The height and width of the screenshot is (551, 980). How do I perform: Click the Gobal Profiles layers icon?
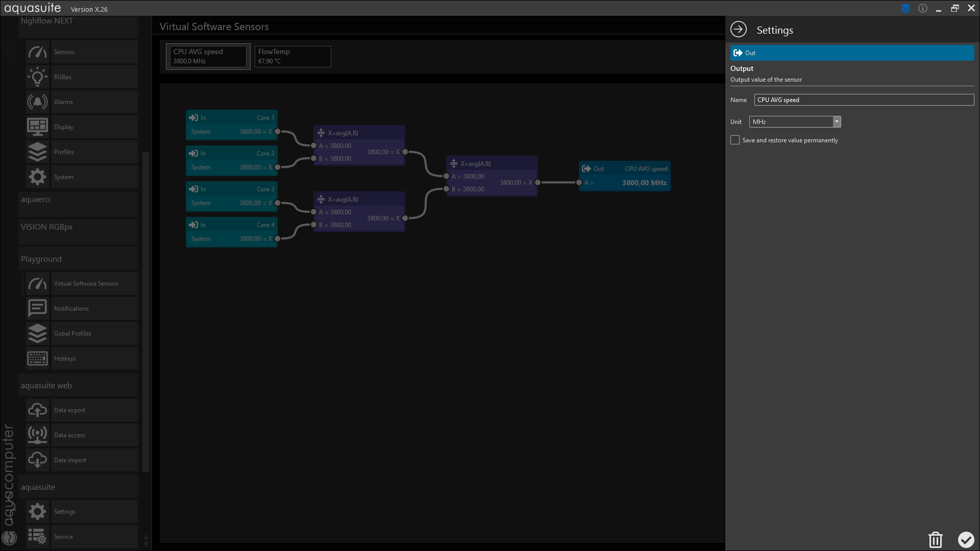pos(37,334)
